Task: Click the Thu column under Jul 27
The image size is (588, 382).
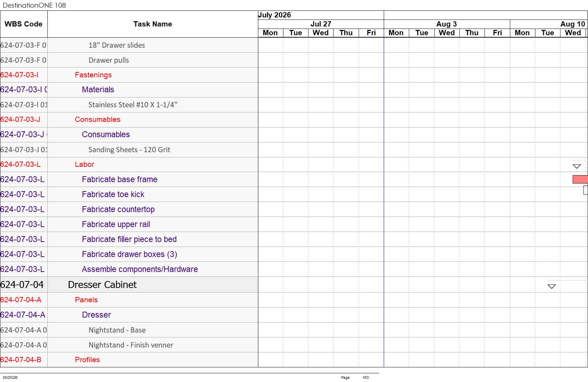Action: (x=346, y=33)
